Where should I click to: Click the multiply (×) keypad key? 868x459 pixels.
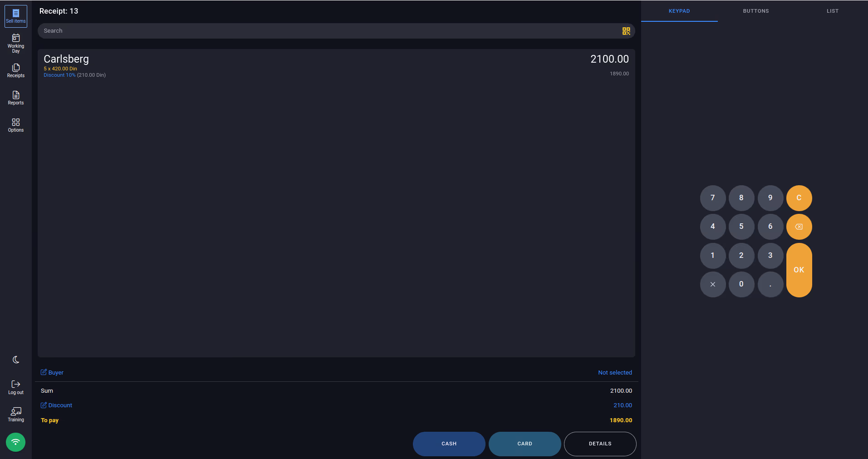pyautogui.click(x=713, y=284)
